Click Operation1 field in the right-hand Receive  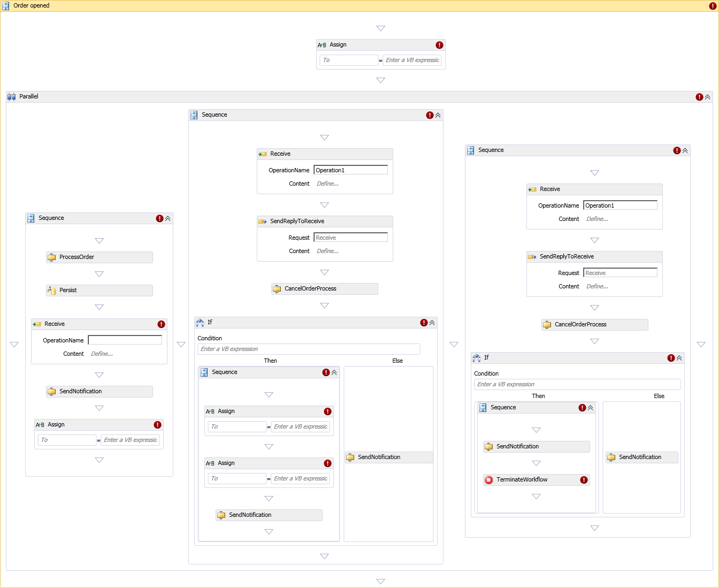[x=621, y=205]
